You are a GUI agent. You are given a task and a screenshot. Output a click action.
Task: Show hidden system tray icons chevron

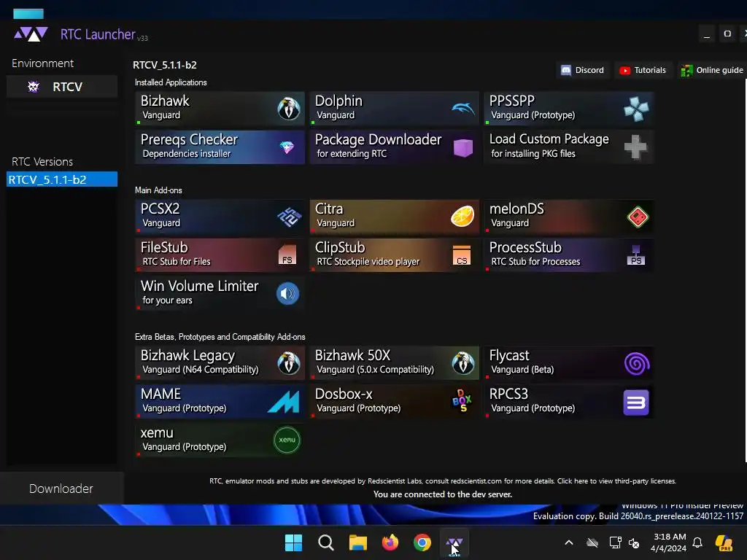coord(569,542)
